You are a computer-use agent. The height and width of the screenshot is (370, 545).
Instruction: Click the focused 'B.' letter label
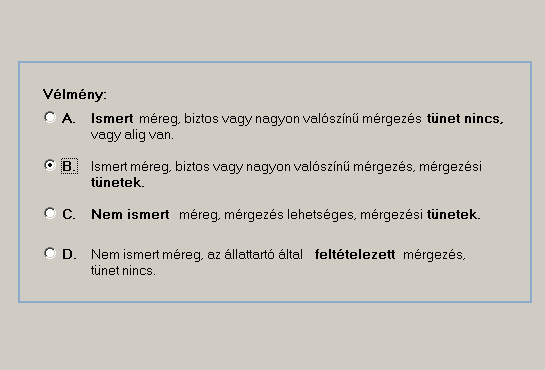tap(69, 166)
